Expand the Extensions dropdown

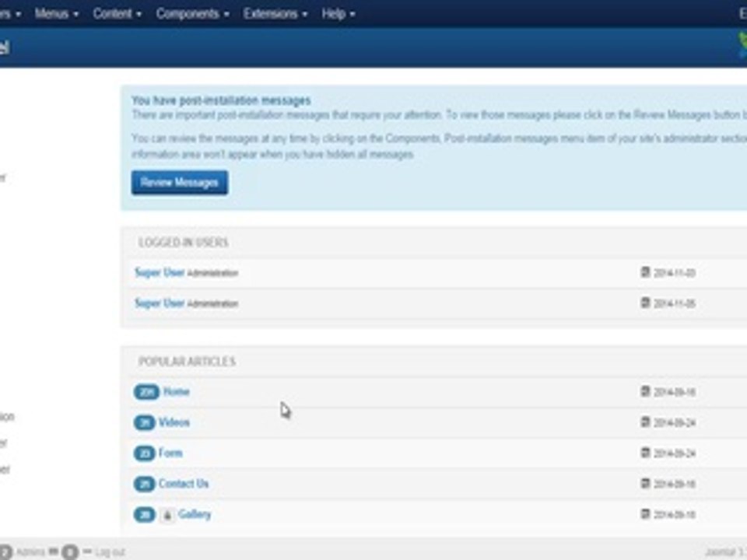click(x=275, y=14)
